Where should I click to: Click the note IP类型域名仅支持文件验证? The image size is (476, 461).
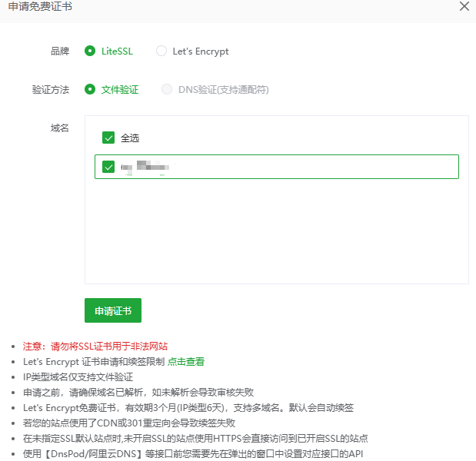[x=78, y=377]
